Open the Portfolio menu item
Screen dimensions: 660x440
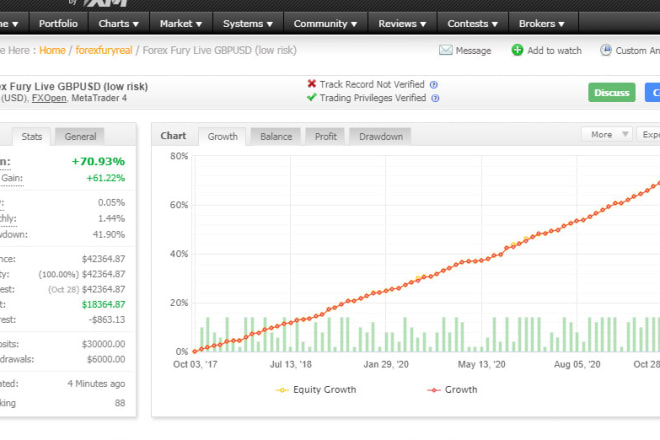coord(58,24)
